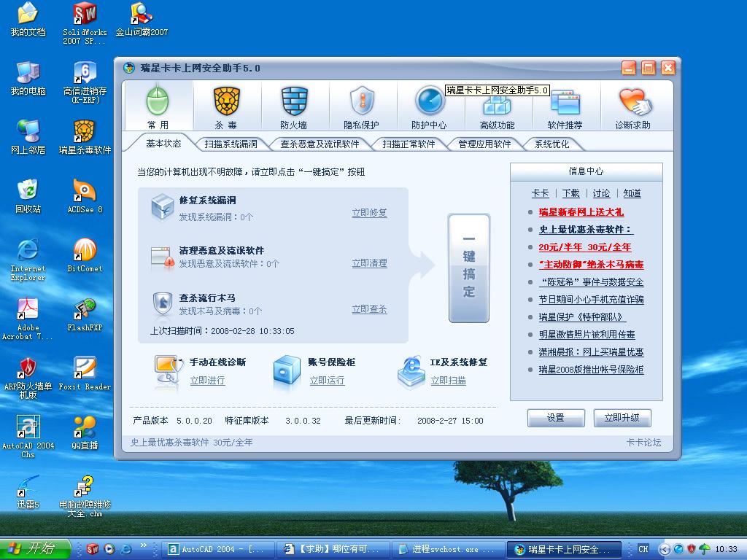
Task: Open the 隐私保护 shield icon
Action: click(362, 101)
